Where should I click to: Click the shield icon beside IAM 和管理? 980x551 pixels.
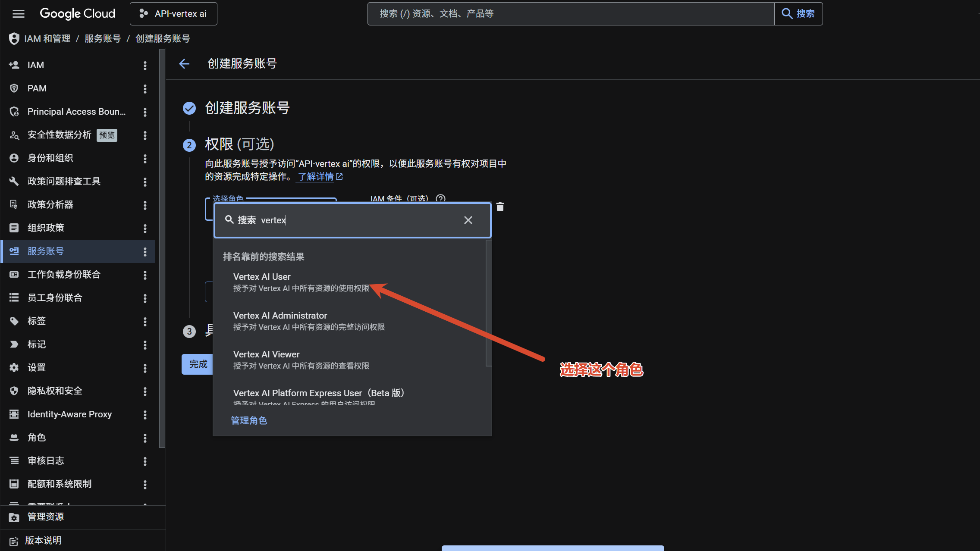14,39
